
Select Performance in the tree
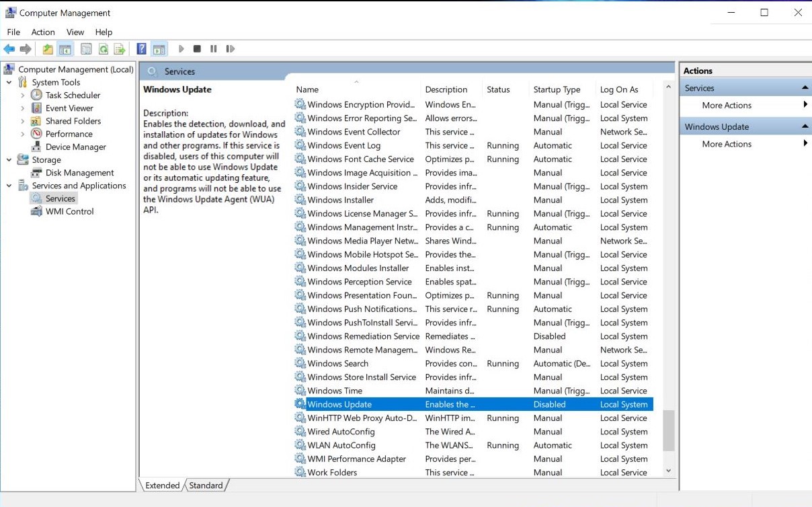pos(69,134)
